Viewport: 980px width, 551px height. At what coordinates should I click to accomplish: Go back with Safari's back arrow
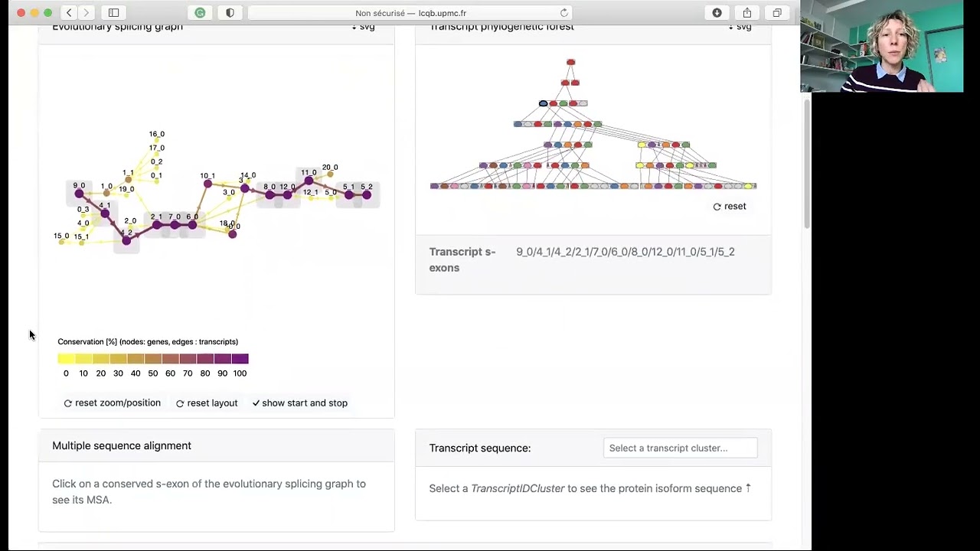tap(69, 13)
